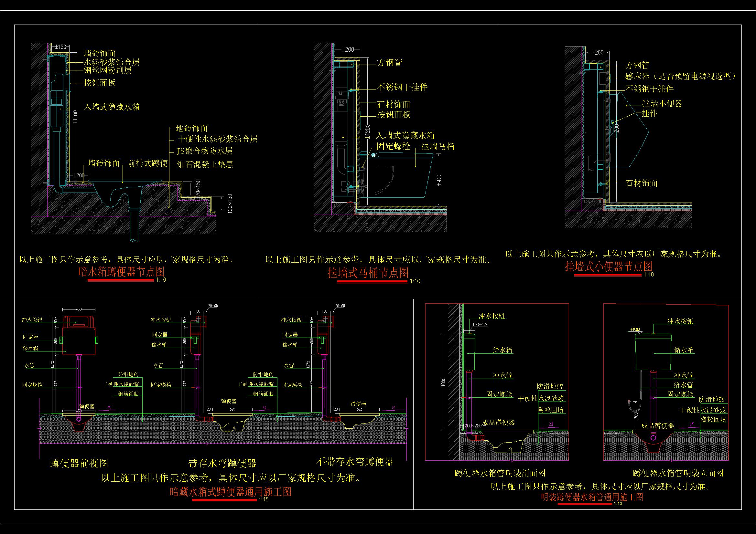Select the 感应器 annotation text
This screenshot has height=534, width=756.
coord(637,76)
